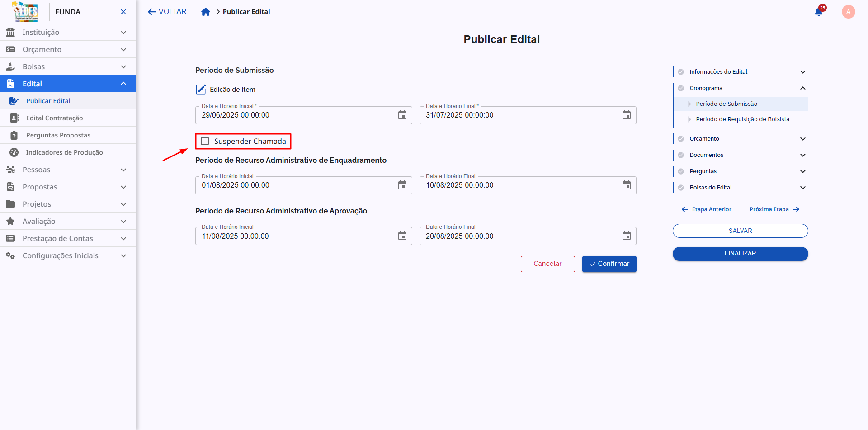Screen dimensions: 868x430
Task: Enable the Suspender Chamada checkbox
Action: click(x=205, y=141)
